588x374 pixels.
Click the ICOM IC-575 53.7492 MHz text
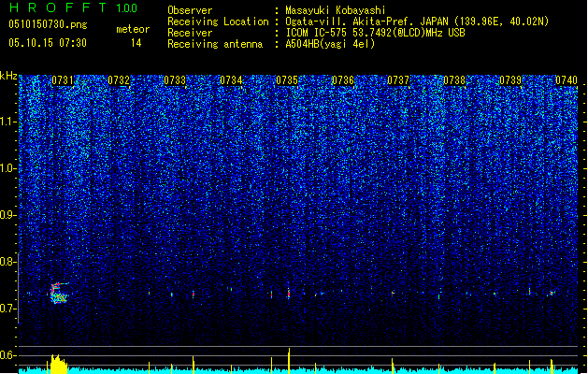(x=376, y=33)
